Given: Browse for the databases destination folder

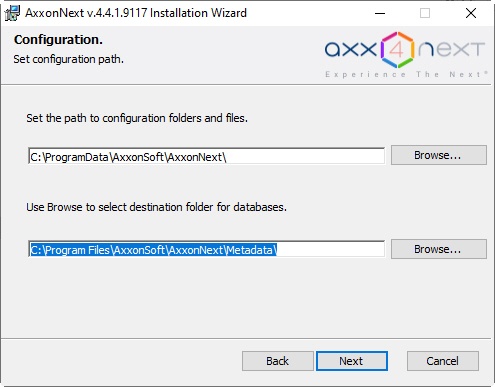Looking at the screenshot, I should pyautogui.click(x=439, y=249).
